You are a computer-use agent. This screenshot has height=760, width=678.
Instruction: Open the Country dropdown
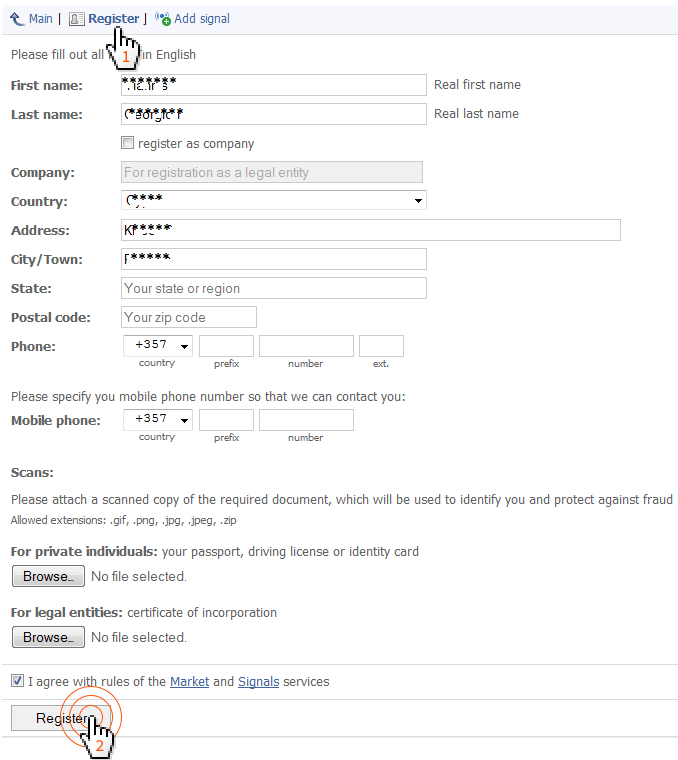point(273,201)
